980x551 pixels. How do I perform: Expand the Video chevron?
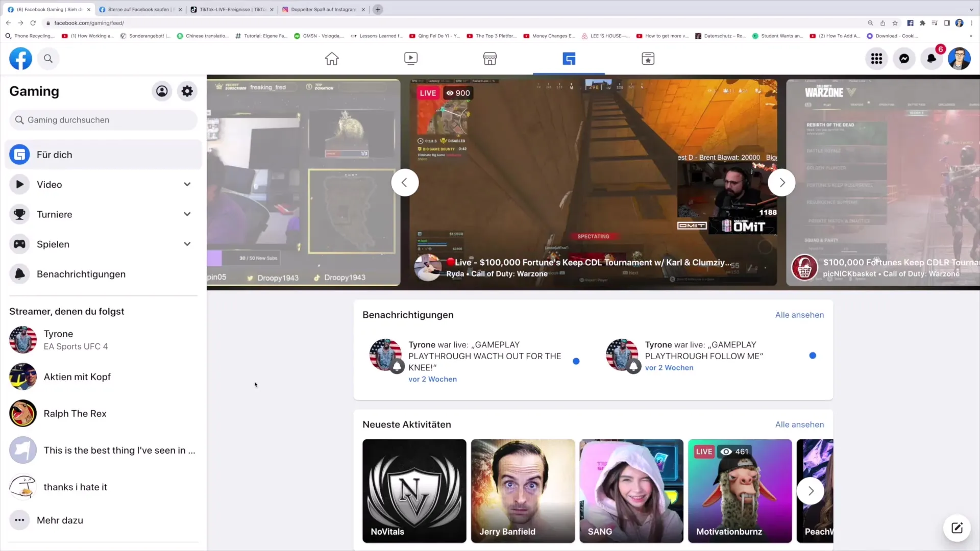click(187, 185)
